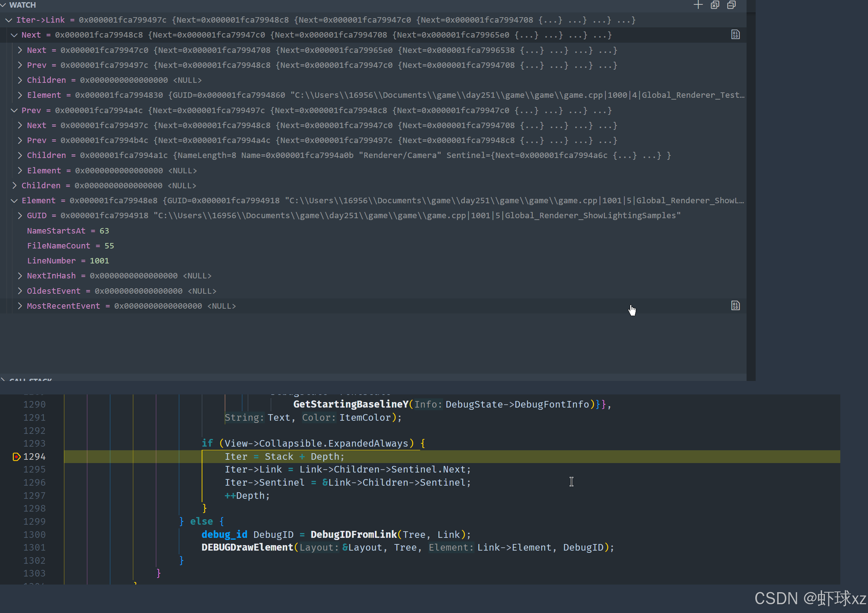Collapse all watch expressions

coord(731,5)
